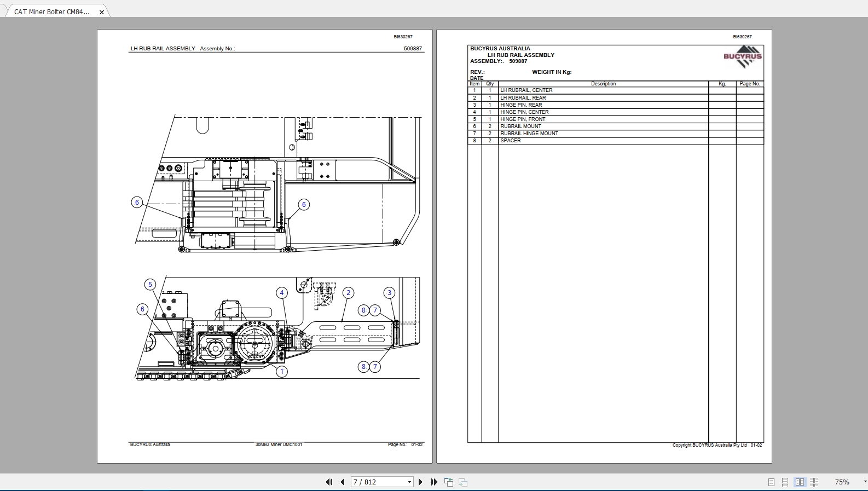
Task: Click the WEIGHT IN Kg: label
Action: pyautogui.click(x=552, y=72)
